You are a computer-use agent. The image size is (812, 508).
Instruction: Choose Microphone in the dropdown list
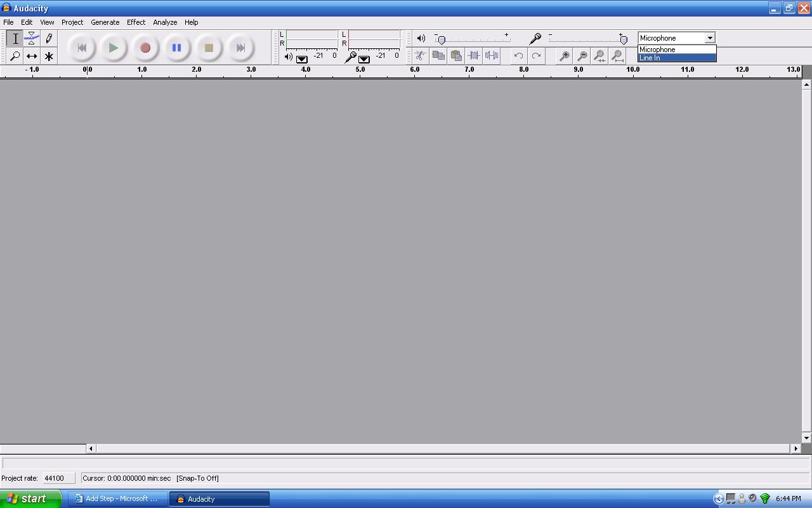point(677,50)
